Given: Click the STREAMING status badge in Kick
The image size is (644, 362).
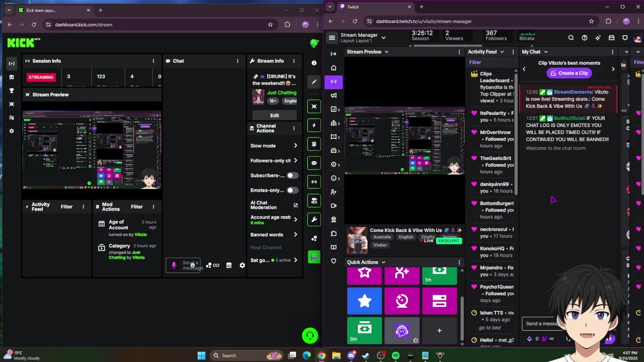Looking at the screenshot, I should point(41,77).
